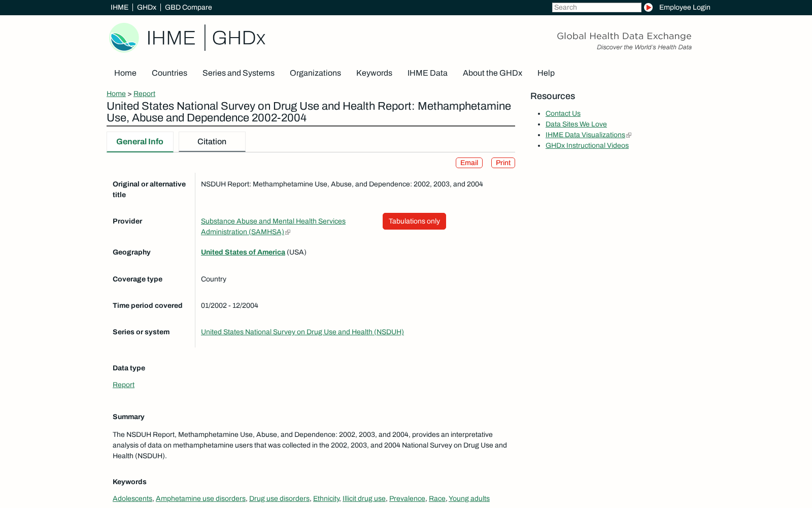Open Organizations menu
812x508 pixels.
(x=315, y=73)
